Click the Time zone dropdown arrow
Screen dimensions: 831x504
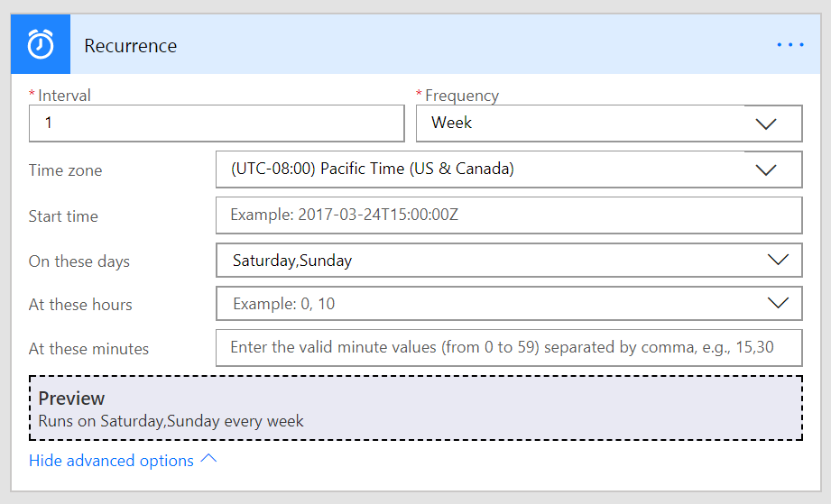pos(766,170)
